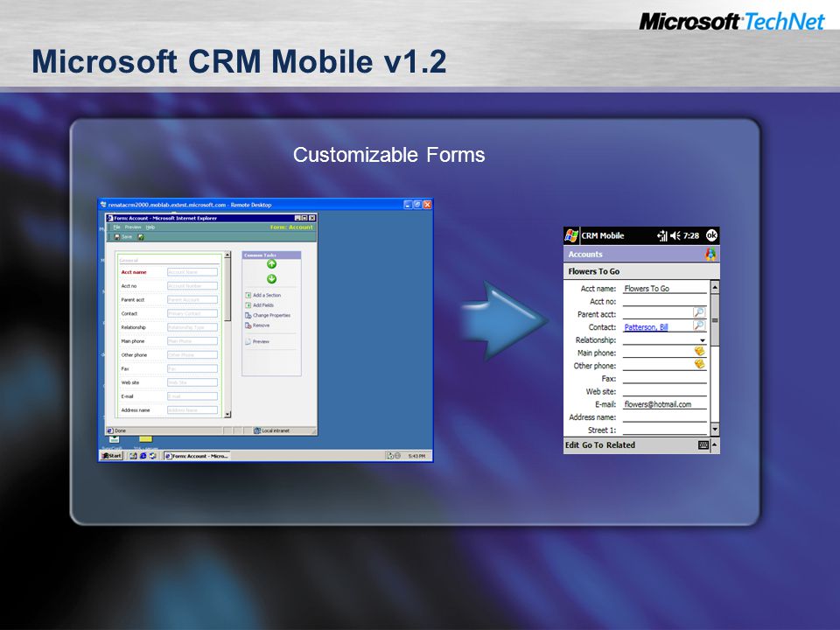Tap the connectivity signal icon on the mobile status bar
Viewport: 840px width, 630px height.
click(x=662, y=235)
